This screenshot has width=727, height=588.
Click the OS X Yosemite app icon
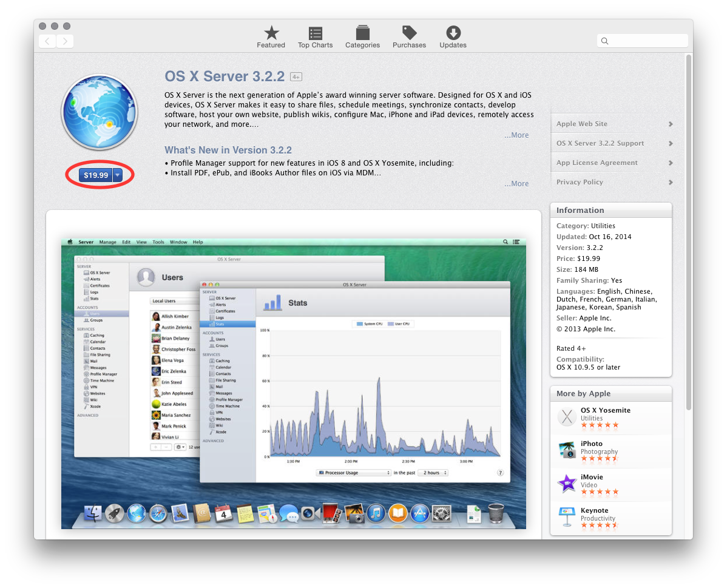(x=567, y=417)
